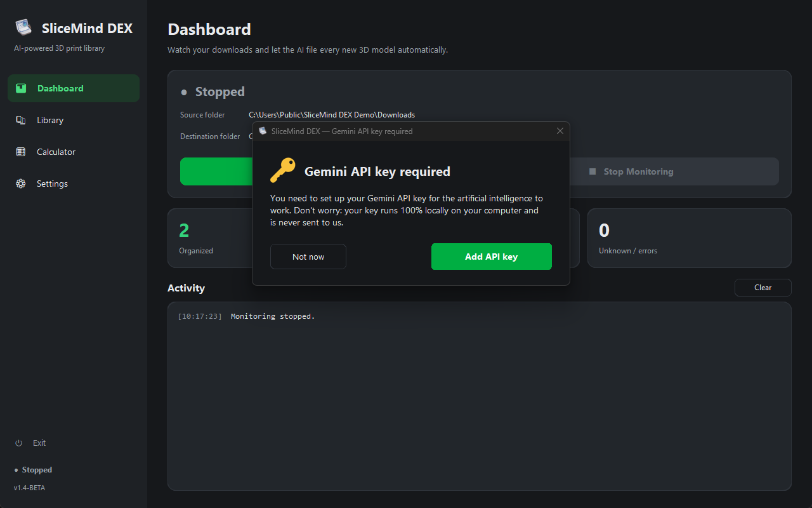Click the Dashboard page heading
This screenshot has height=508, width=812.
point(209,29)
